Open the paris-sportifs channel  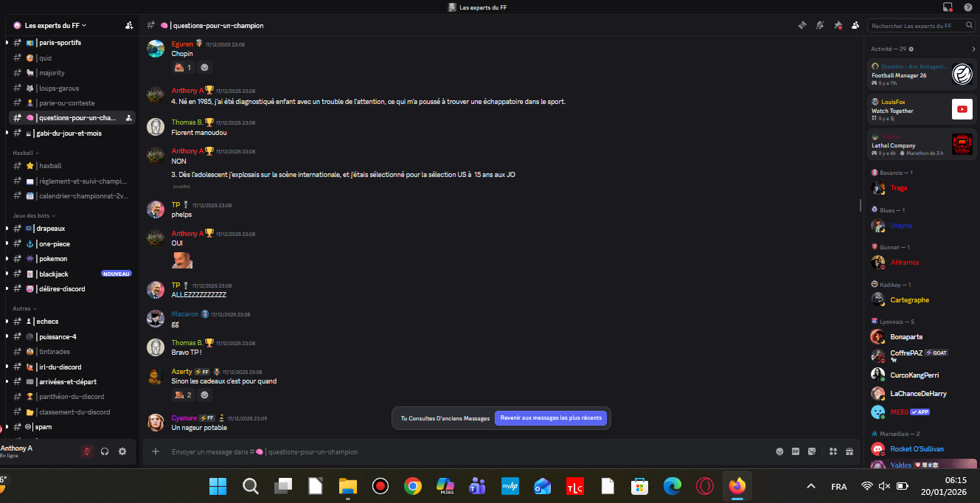pyautogui.click(x=72, y=43)
